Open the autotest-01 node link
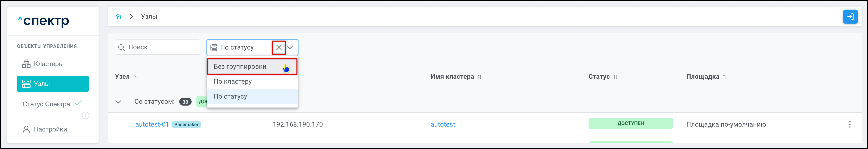868x149 pixels. tap(152, 124)
